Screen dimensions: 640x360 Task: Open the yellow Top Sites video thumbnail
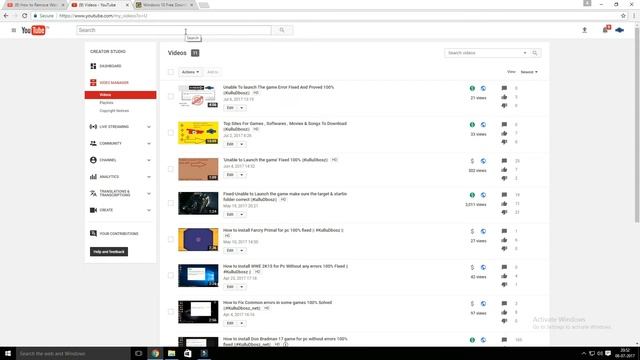point(198,133)
